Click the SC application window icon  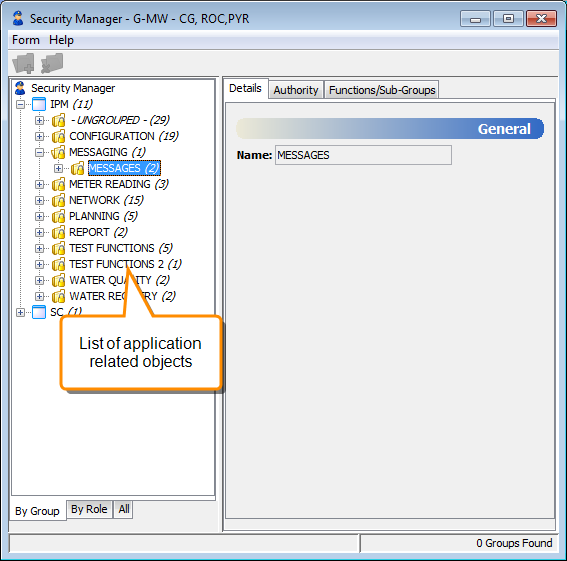tap(39, 312)
